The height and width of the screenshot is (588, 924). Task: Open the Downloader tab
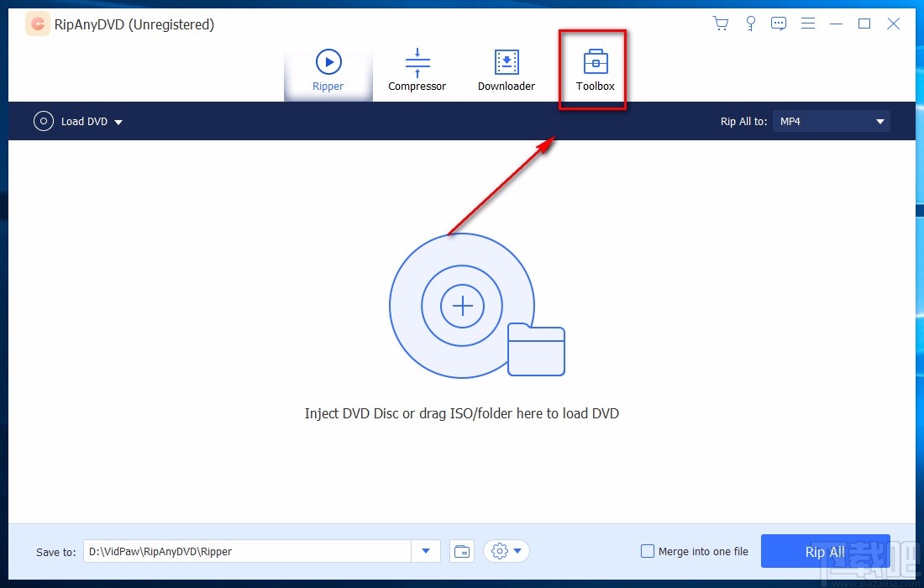coord(507,71)
